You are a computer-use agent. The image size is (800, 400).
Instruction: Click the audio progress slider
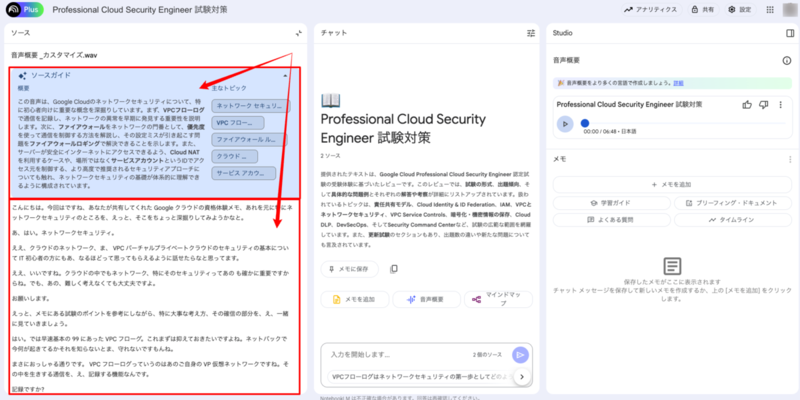click(684, 123)
